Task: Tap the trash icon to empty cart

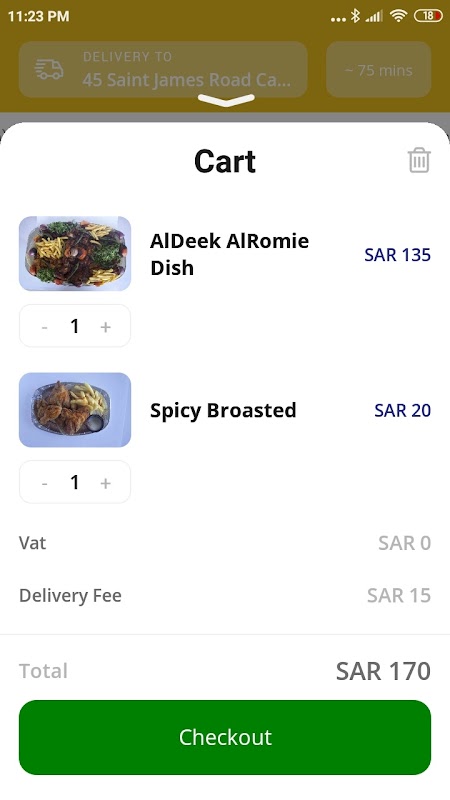Action: [419, 160]
